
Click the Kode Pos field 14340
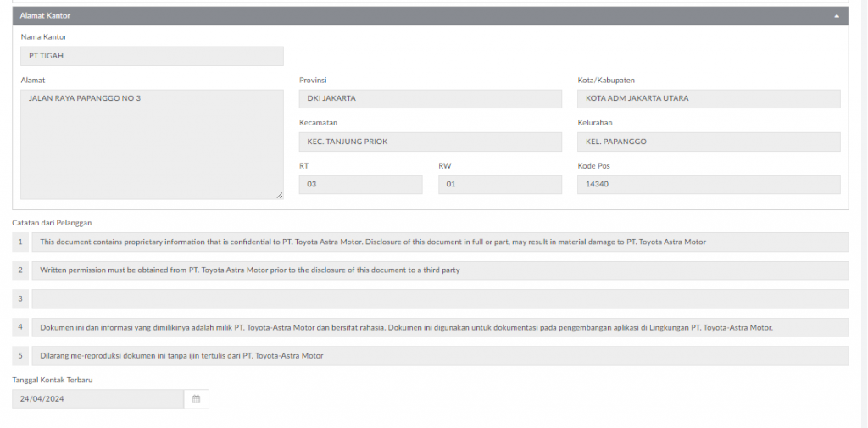pyautogui.click(x=709, y=185)
